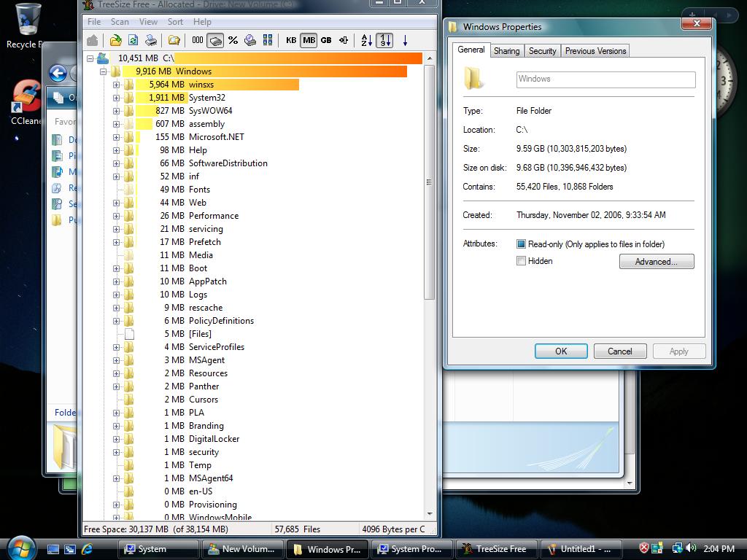This screenshot has width=747, height=560.
Task: Open the View menu
Action: [148, 22]
